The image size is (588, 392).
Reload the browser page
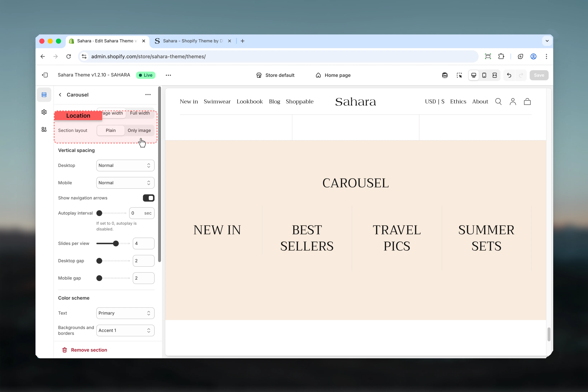point(68,56)
